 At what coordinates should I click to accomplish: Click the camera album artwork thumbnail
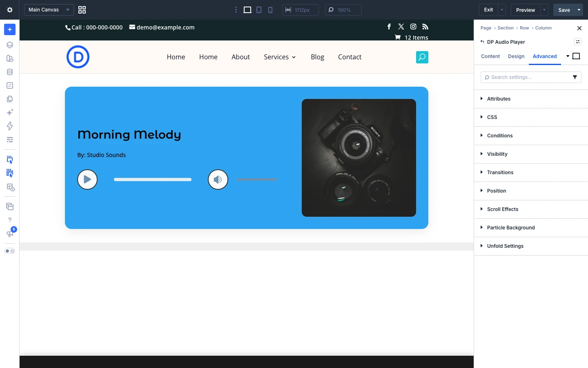click(x=359, y=158)
